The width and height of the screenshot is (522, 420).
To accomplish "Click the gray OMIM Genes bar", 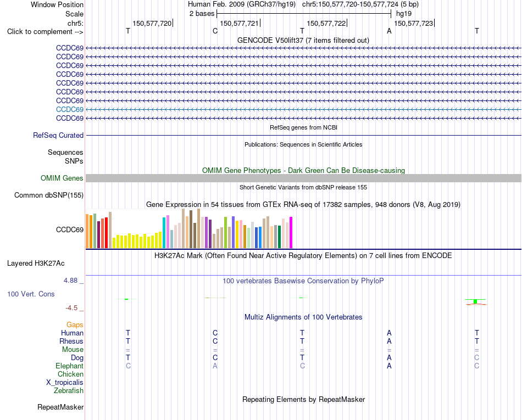I will [x=303, y=178].
